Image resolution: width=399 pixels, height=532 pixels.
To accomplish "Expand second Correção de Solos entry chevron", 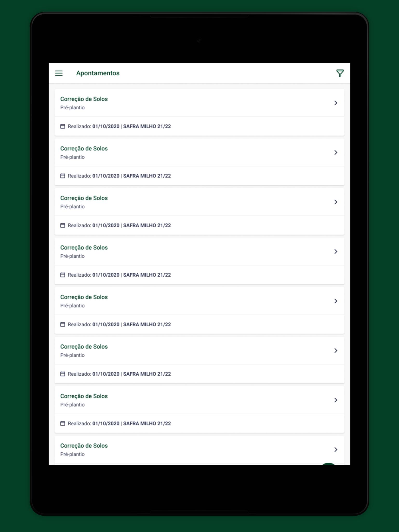I will point(336,152).
